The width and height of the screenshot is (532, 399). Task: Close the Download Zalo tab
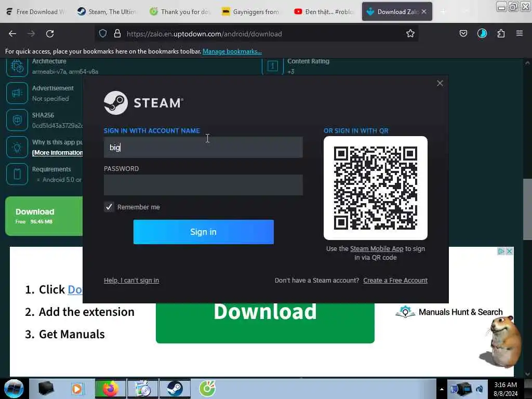[424, 11]
